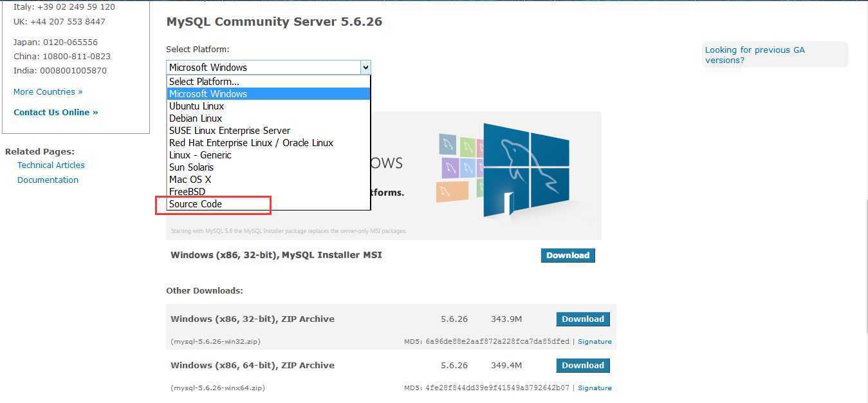The height and width of the screenshot is (403, 868).
Task: Open Signature link for win32 zip
Action: coord(595,342)
